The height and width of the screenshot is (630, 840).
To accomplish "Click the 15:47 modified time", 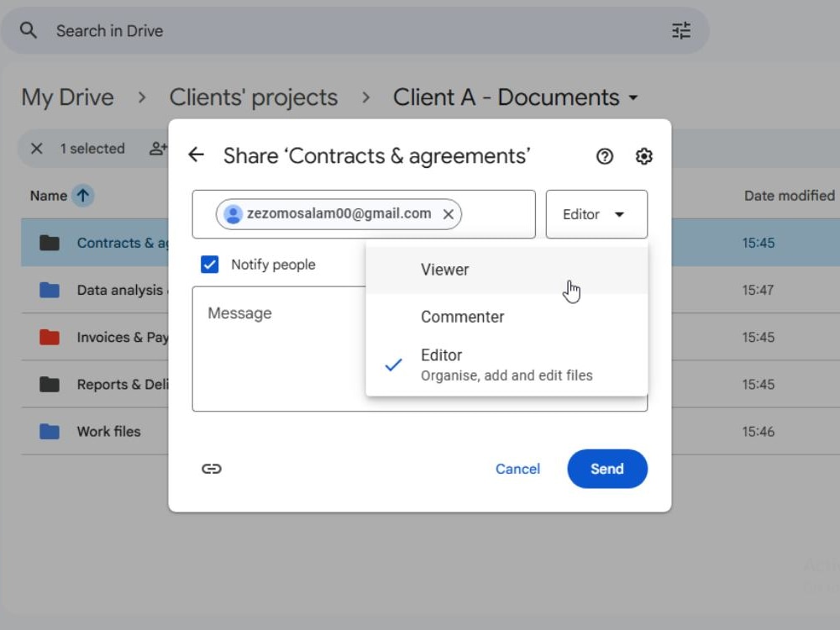I will tap(758, 290).
